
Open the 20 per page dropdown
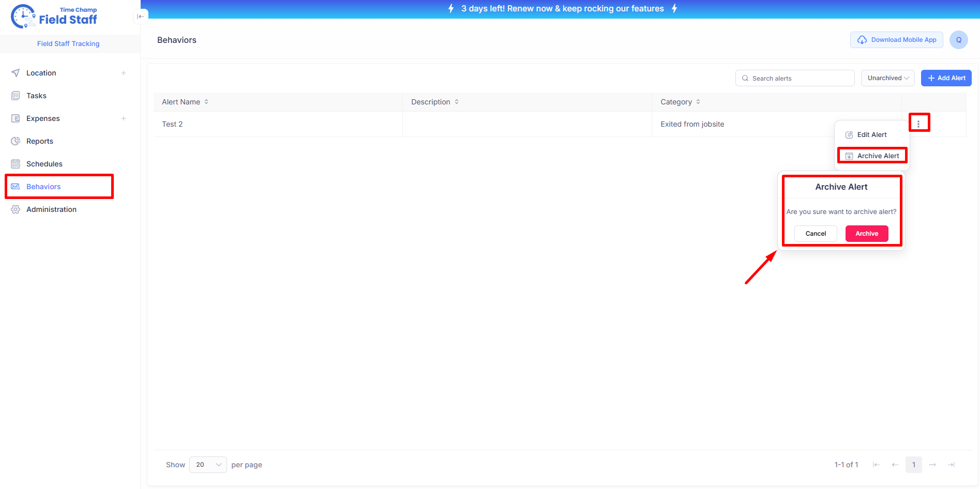[x=208, y=465]
